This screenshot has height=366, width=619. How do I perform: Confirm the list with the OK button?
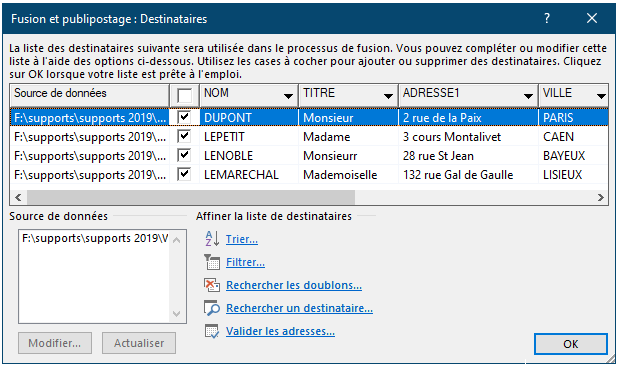click(570, 344)
